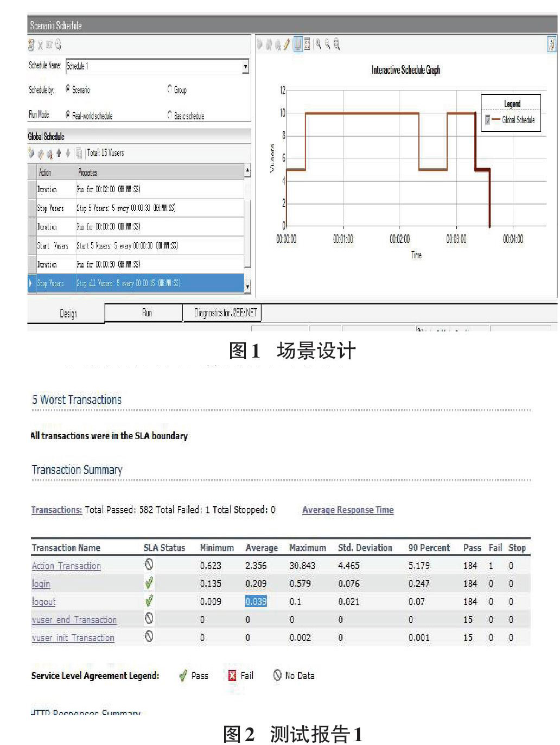560x745 pixels.
Task: Click the first graph toolbar action icon
Action: pos(259,44)
